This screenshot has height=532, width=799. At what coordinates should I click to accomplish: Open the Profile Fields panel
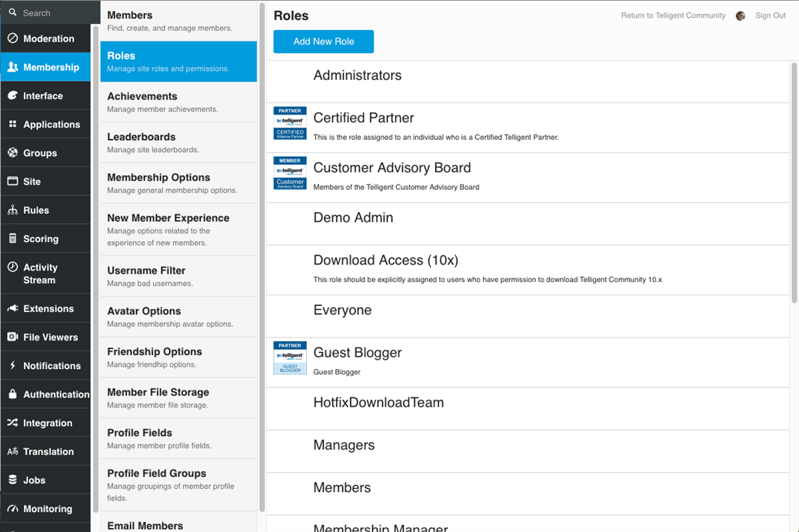coord(178,438)
